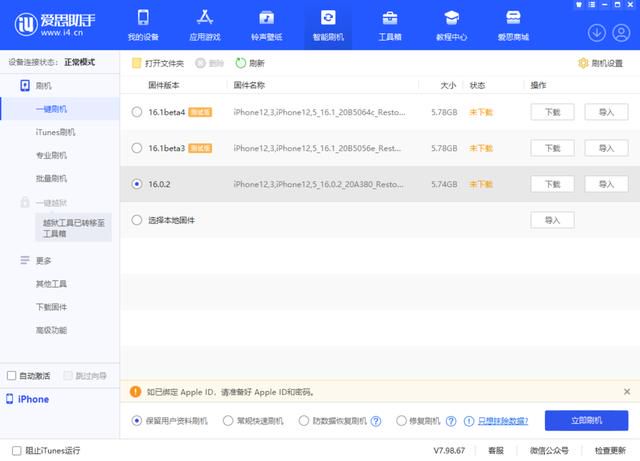Screen dimensions: 640x461
Task: Open download manager arrow icon
Action: [x=596, y=33]
